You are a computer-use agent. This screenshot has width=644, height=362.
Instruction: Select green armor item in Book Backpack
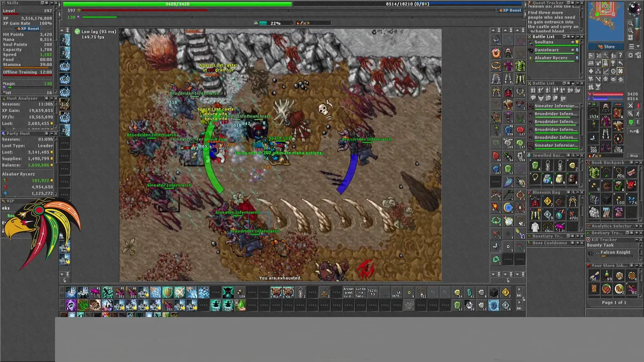coord(593,172)
